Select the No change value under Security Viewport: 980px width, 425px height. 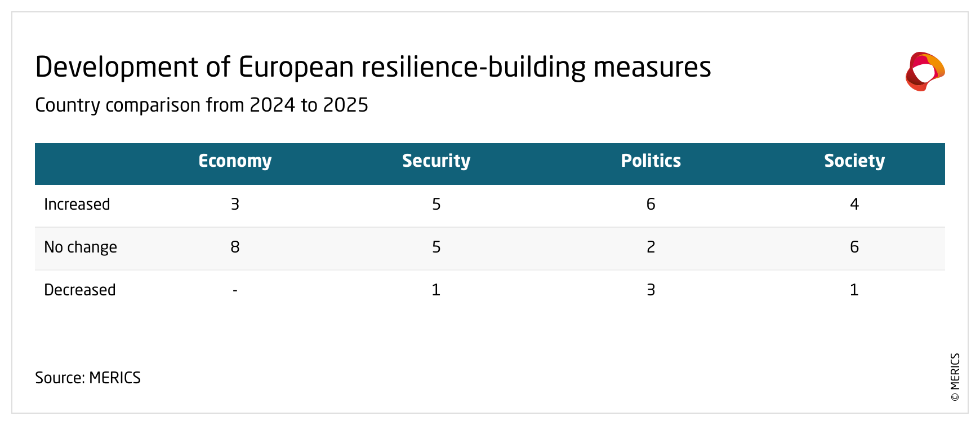pos(436,247)
